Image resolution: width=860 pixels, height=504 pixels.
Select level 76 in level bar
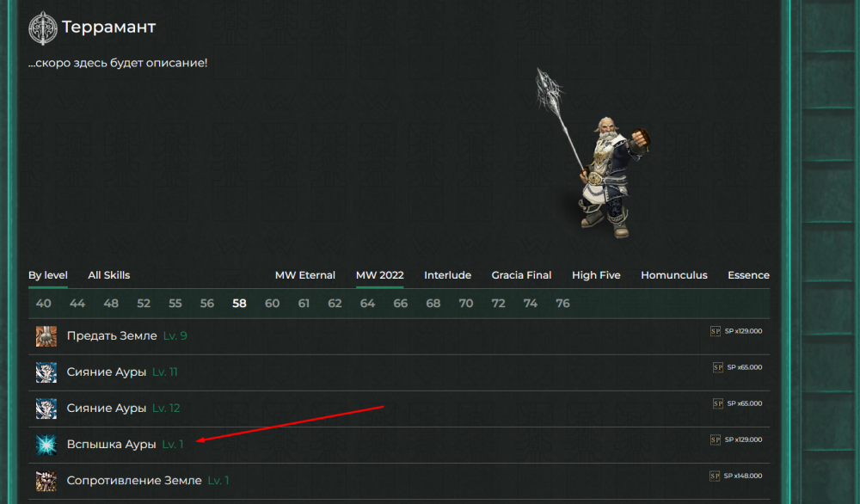(x=562, y=304)
